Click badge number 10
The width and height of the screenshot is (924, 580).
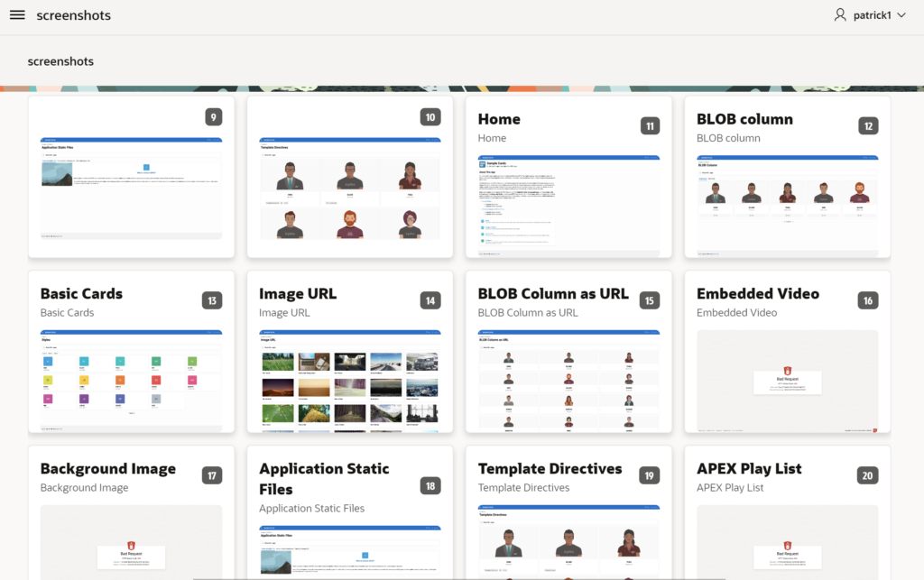point(430,117)
